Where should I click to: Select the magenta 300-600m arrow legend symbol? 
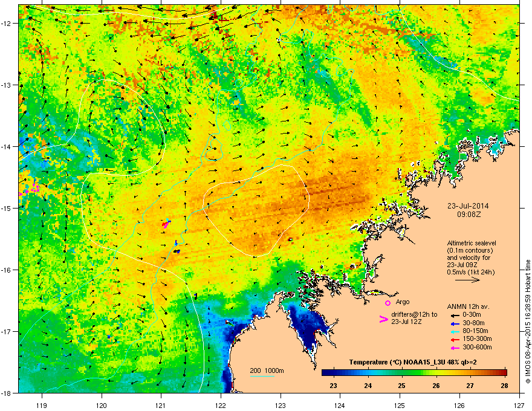click(x=455, y=348)
